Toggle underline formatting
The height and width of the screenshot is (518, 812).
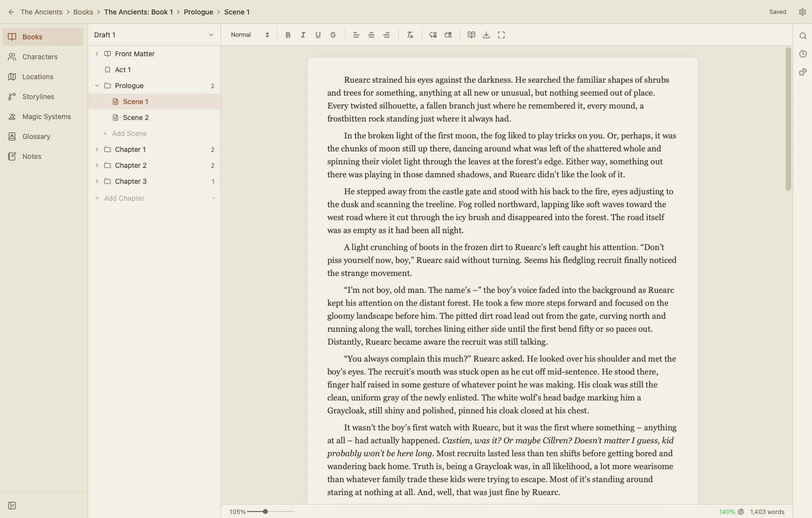coord(318,35)
